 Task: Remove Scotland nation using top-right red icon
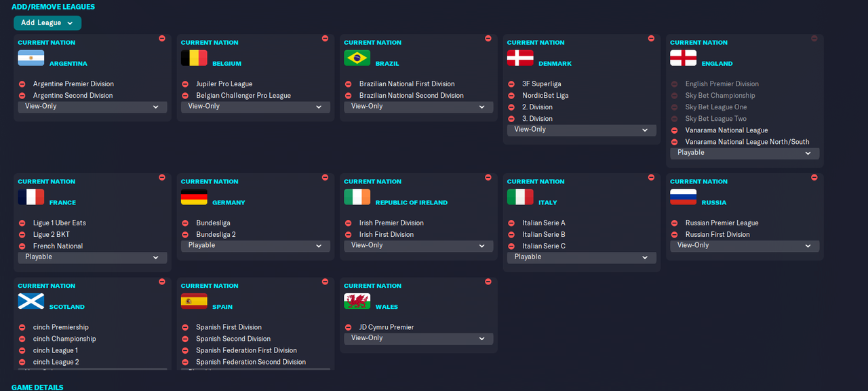(x=162, y=282)
